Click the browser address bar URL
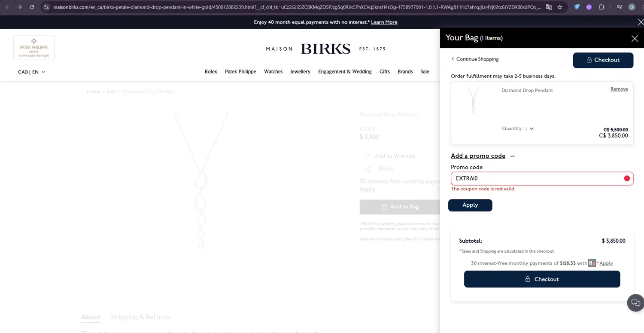644x333 pixels. click(296, 7)
